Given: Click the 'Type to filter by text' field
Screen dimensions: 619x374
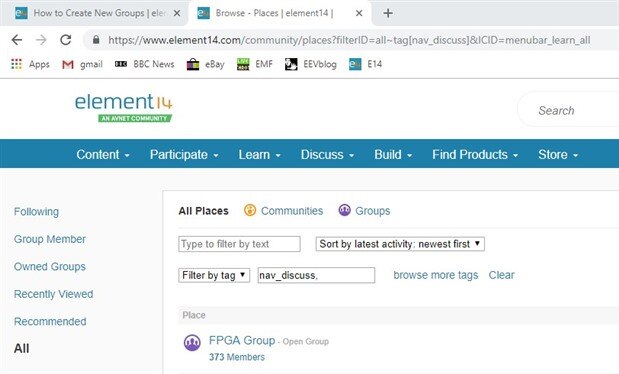Looking at the screenshot, I should click(x=239, y=244).
